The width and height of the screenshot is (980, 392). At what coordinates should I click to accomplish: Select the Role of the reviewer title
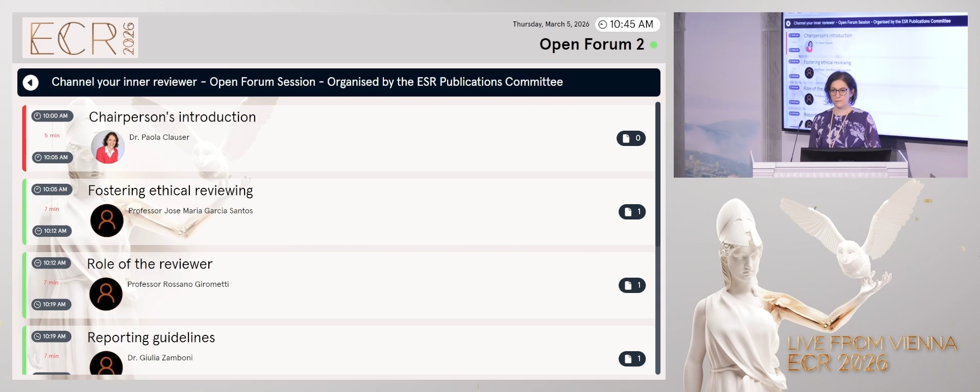coord(150,264)
